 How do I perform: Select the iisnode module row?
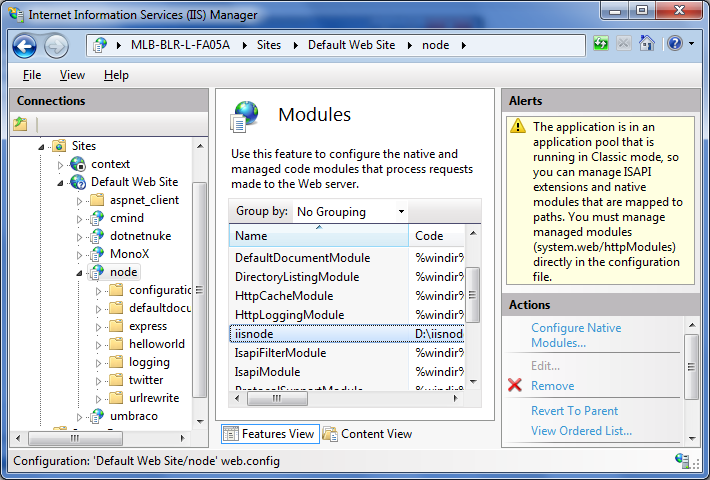[x=346, y=334]
